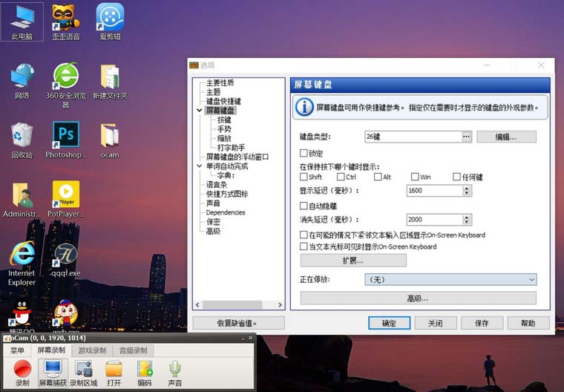Image resolution: width=564 pixels, height=392 pixels.
Task: Select the Internet Explorer desktop icon
Action: (x=22, y=264)
